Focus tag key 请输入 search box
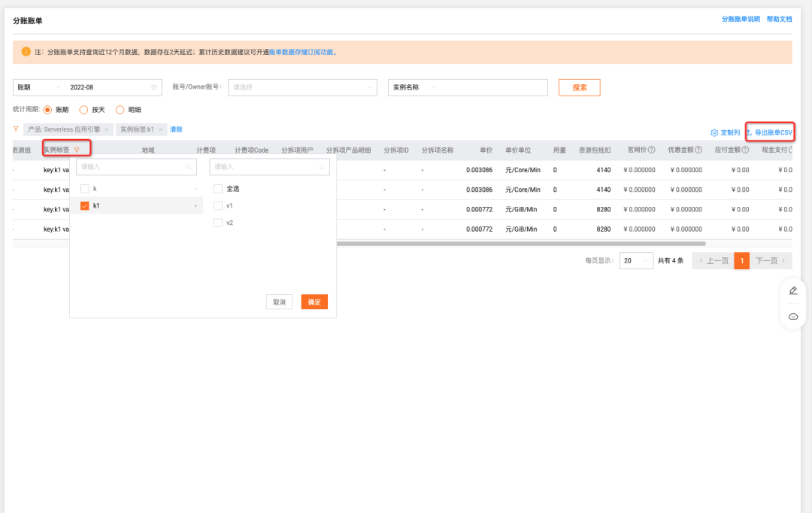 point(136,167)
